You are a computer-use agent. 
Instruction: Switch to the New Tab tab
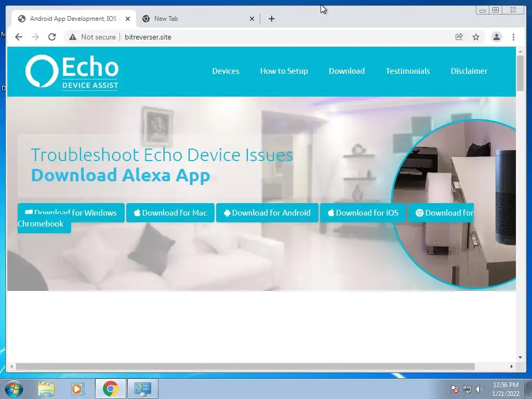tap(198, 19)
